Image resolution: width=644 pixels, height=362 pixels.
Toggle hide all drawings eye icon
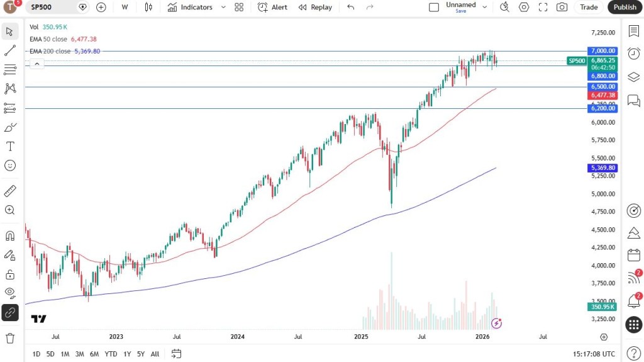pyautogui.click(x=10, y=292)
